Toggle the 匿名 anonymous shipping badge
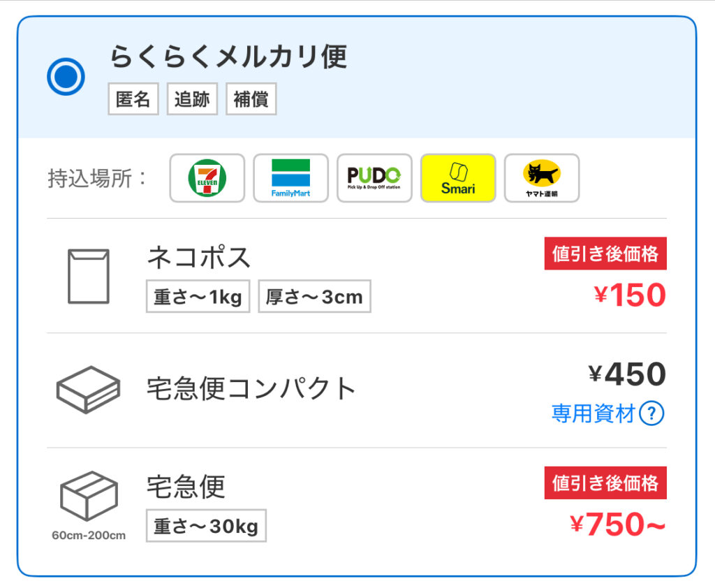 pos(133,98)
